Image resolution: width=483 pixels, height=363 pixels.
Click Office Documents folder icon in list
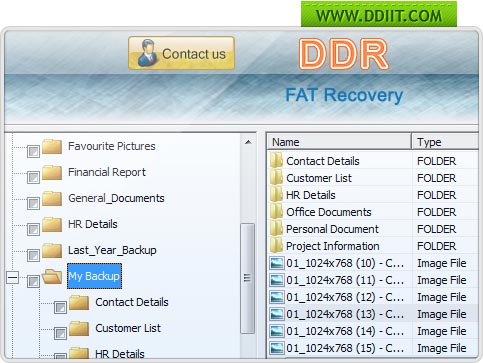tap(277, 212)
